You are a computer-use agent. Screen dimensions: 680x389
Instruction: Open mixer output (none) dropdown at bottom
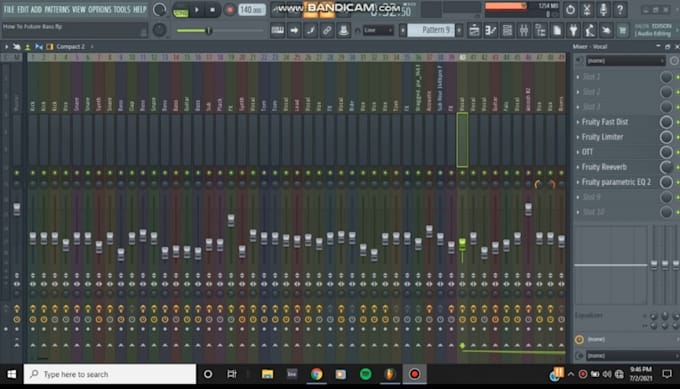click(633, 356)
